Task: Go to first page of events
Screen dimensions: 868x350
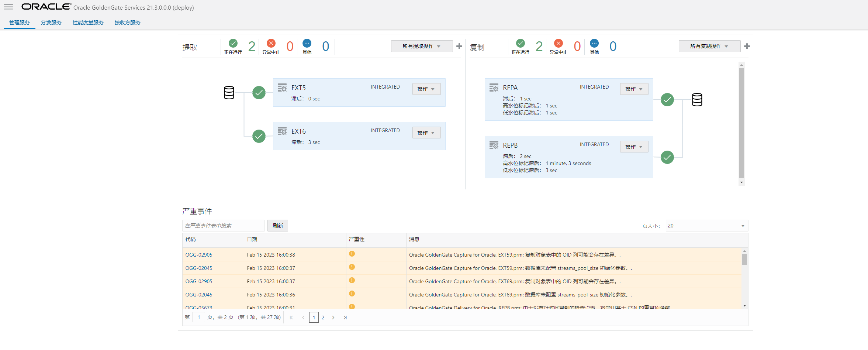Action: (x=291, y=318)
